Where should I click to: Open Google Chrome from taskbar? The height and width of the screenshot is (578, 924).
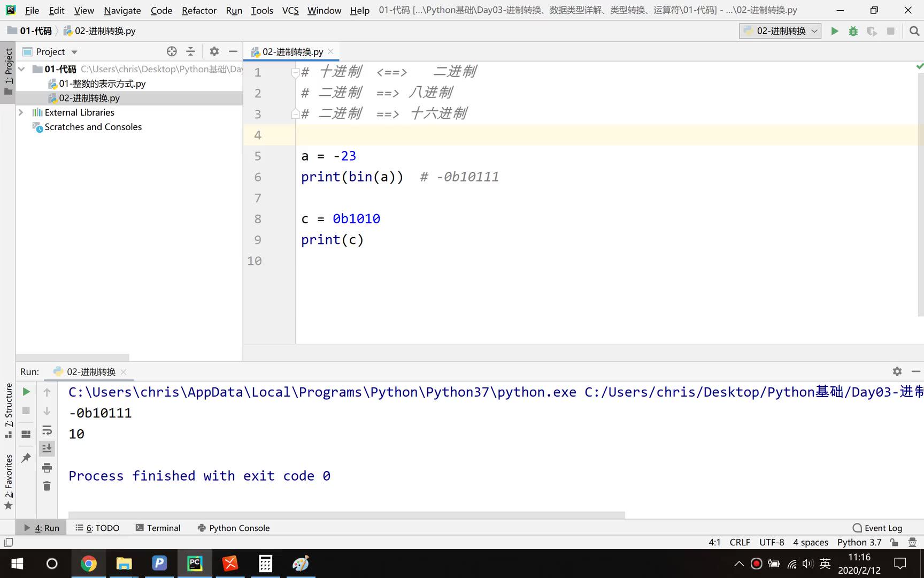click(88, 564)
